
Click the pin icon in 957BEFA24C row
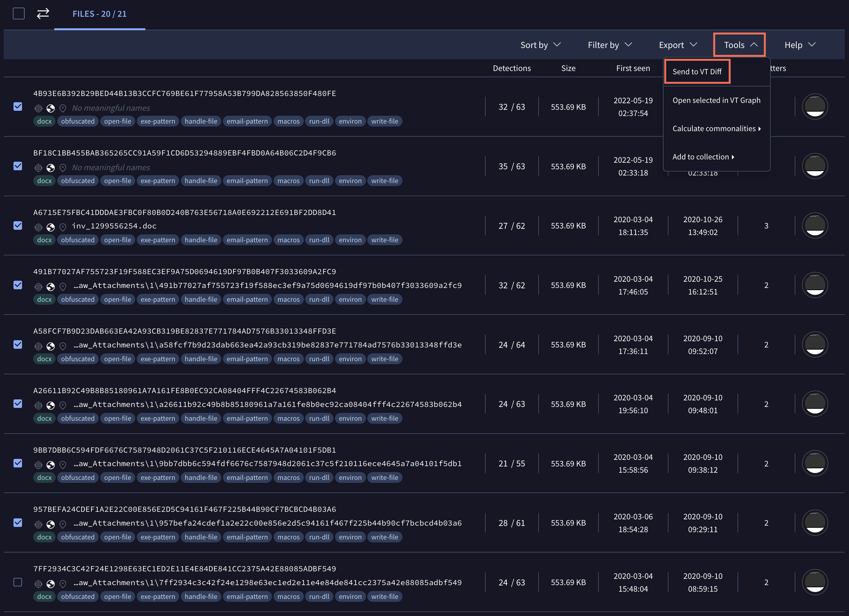[x=63, y=524]
